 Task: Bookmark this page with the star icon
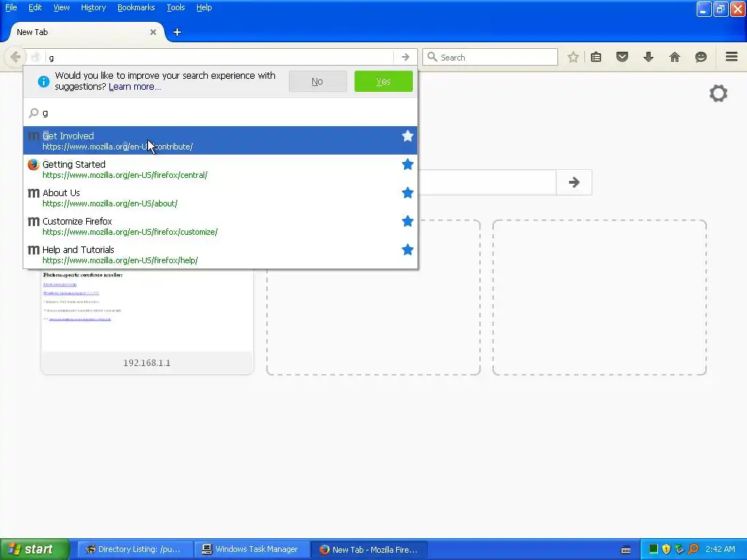pyautogui.click(x=573, y=57)
